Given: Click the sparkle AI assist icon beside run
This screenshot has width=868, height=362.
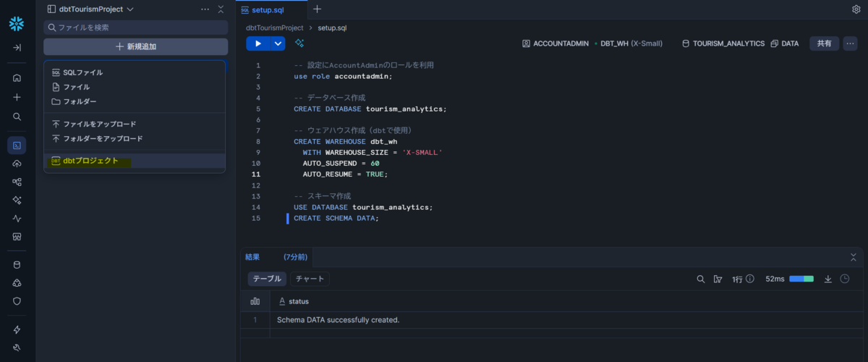Looking at the screenshot, I should pos(299,43).
